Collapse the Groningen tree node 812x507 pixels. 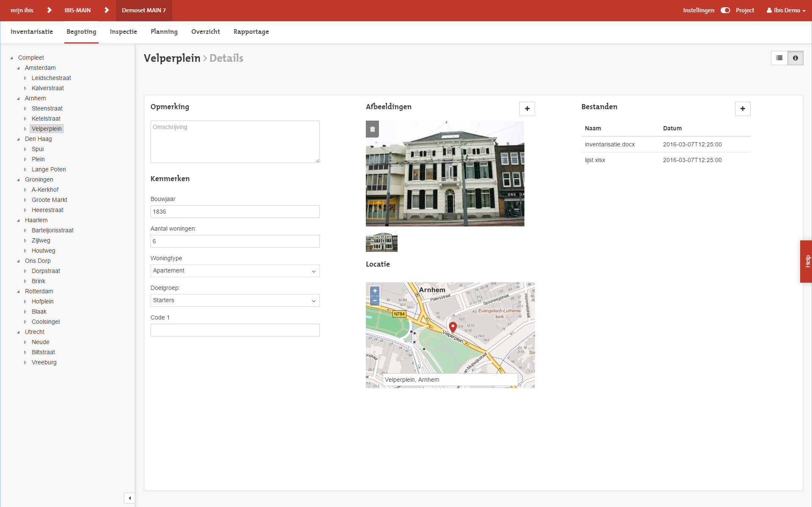coord(18,180)
